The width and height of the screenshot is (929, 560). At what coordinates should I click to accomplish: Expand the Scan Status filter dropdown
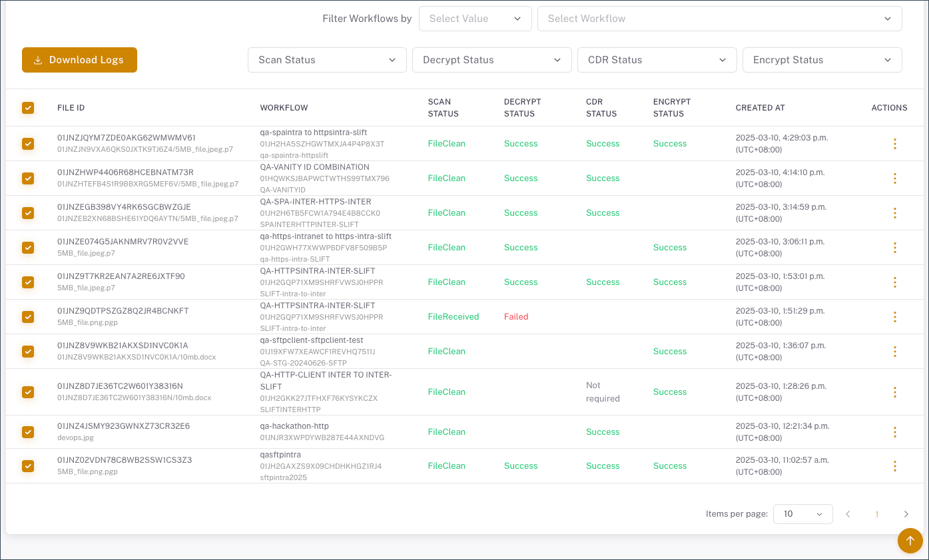(327, 60)
